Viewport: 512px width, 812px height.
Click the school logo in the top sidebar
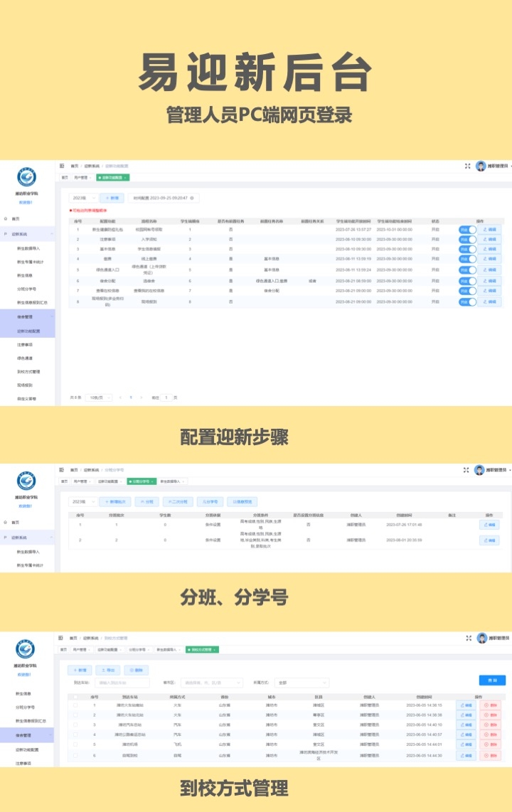[26, 178]
